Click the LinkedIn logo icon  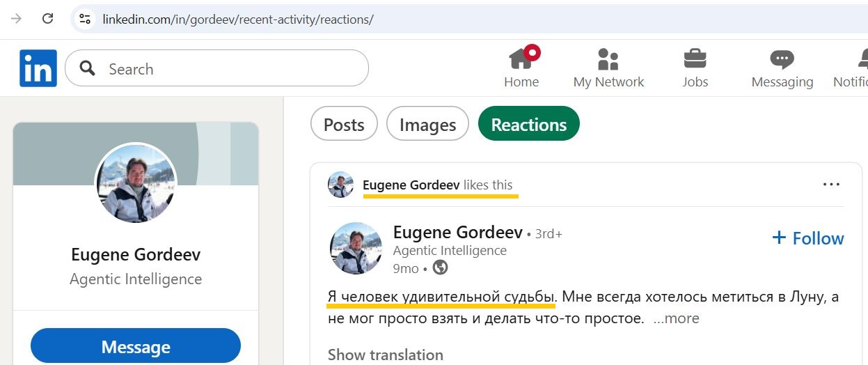pyautogui.click(x=38, y=68)
